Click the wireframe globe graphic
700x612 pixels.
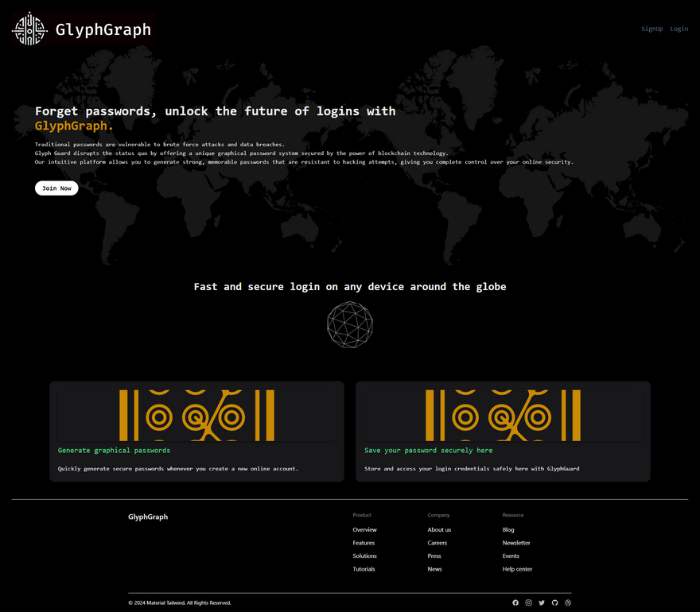pyautogui.click(x=350, y=324)
